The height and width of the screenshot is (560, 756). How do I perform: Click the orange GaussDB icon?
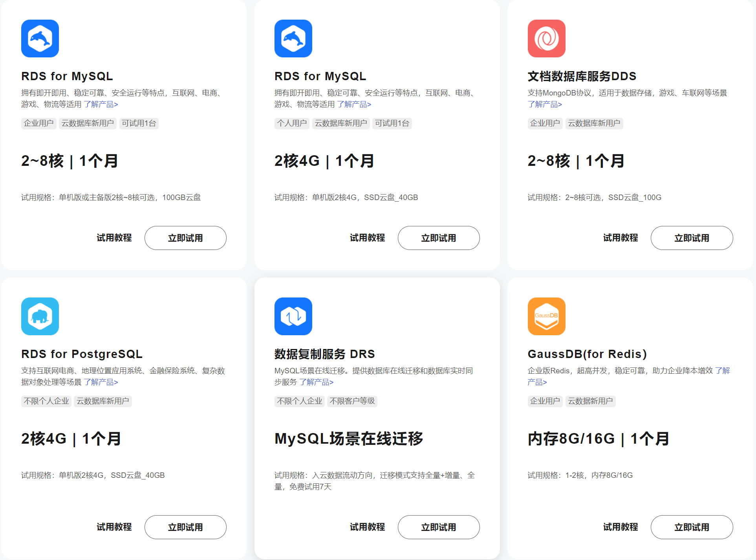pyautogui.click(x=547, y=316)
